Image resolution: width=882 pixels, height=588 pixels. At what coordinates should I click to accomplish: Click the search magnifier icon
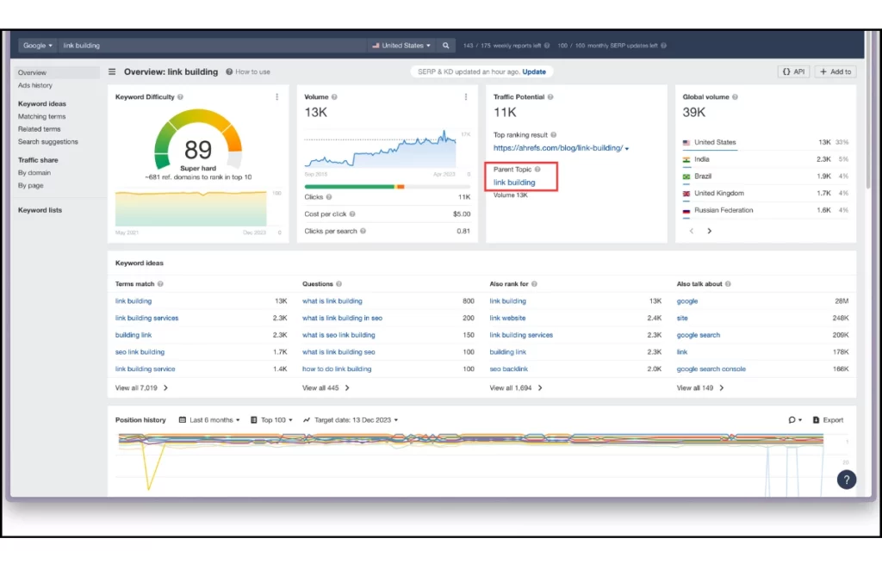pos(445,46)
